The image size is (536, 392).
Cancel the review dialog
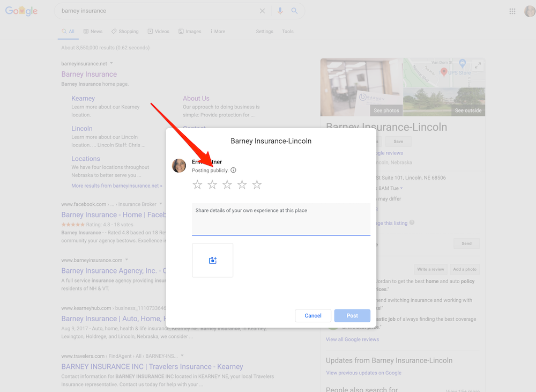pos(313,315)
